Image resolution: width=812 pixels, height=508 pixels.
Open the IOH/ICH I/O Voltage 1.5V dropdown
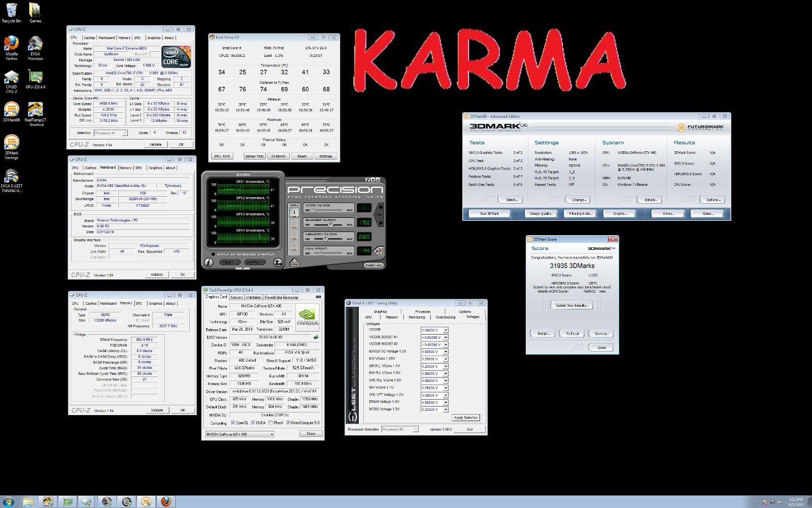(446, 352)
